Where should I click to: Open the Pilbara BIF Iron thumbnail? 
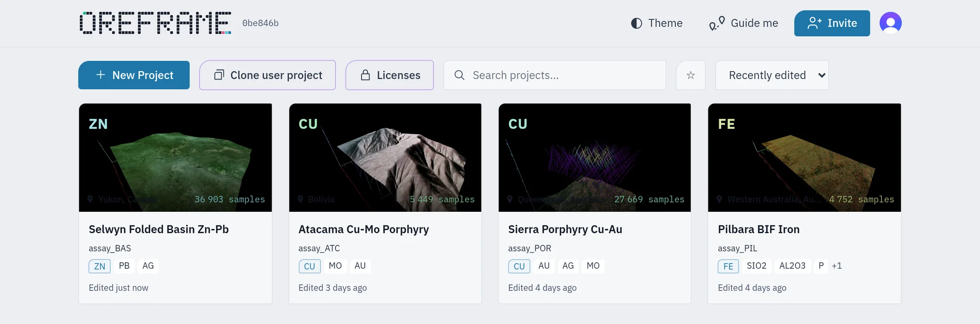point(804,157)
